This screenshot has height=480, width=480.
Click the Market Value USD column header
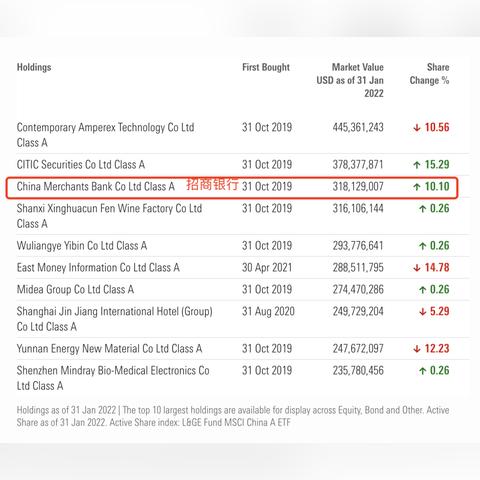coord(350,80)
